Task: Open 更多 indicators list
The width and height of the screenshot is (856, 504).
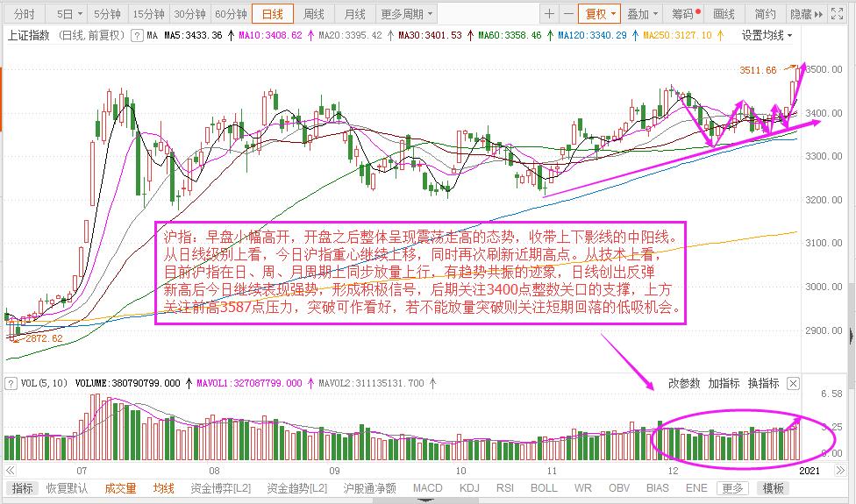Action: tap(732, 488)
